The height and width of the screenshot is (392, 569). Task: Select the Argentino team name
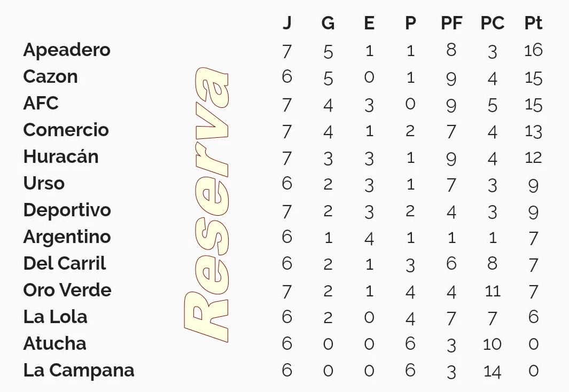(67, 238)
